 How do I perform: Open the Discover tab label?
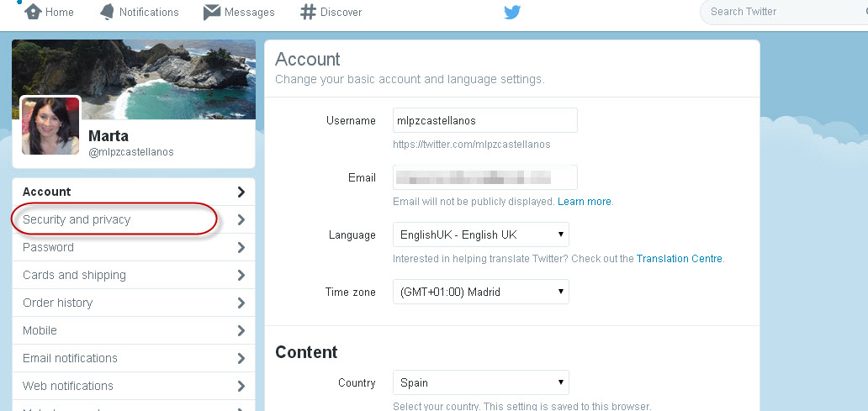pos(341,12)
